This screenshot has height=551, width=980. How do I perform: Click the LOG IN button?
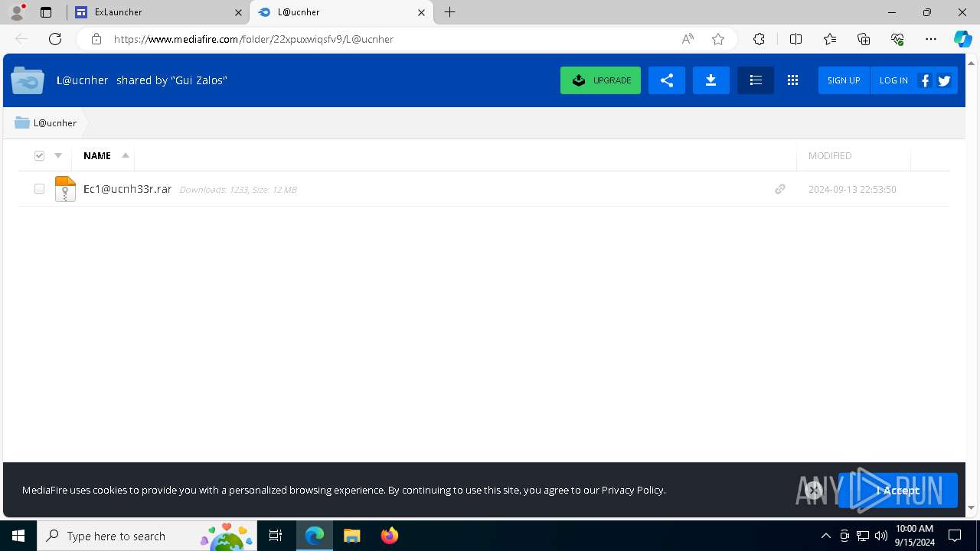(x=893, y=80)
